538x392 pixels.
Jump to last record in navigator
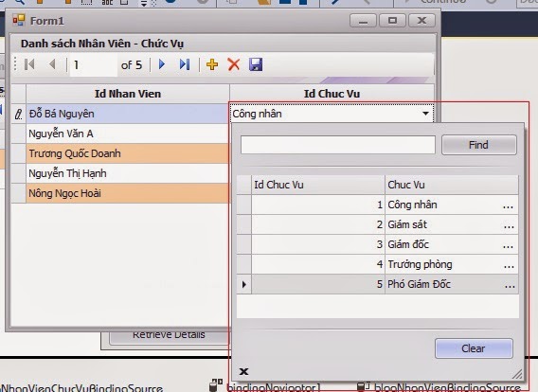[x=185, y=64]
